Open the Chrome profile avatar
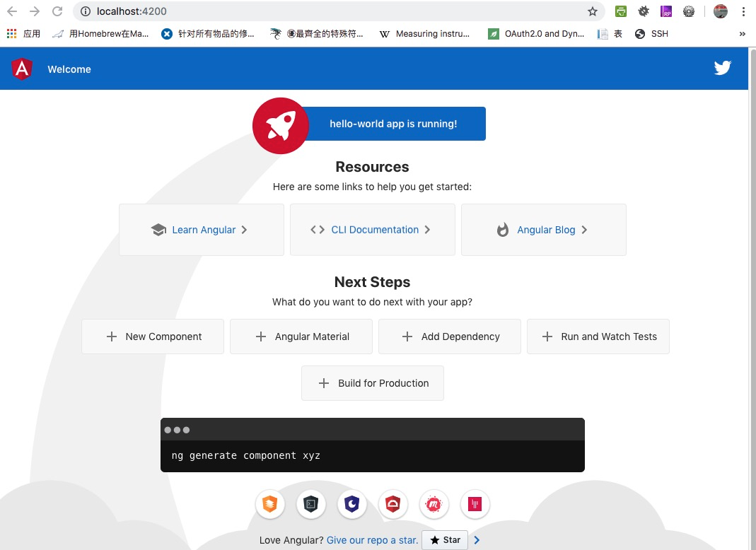 [721, 11]
